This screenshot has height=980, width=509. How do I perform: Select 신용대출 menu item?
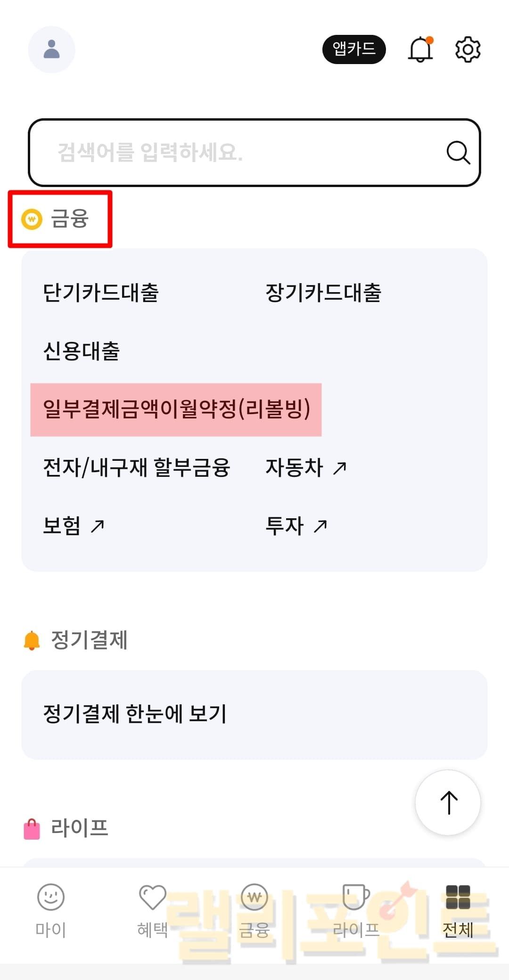pos(82,351)
